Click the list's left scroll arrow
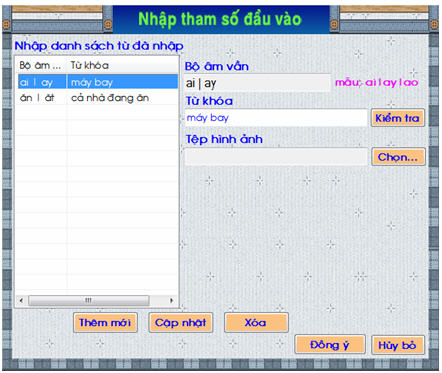 tap(22, 300)
